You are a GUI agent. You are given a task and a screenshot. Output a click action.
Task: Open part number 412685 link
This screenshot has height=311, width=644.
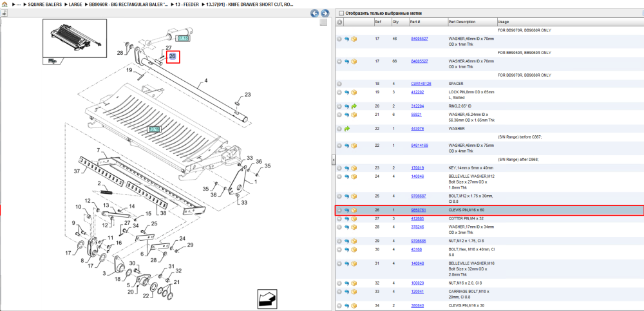(x=417, y=218)
